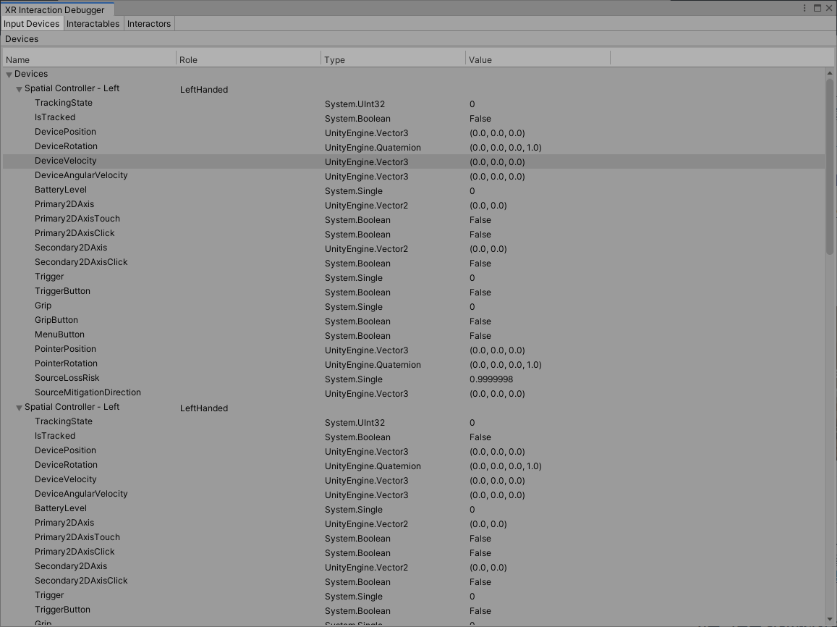Select the MenuButton row
This screenshot has height=627, width=840.
414,335
